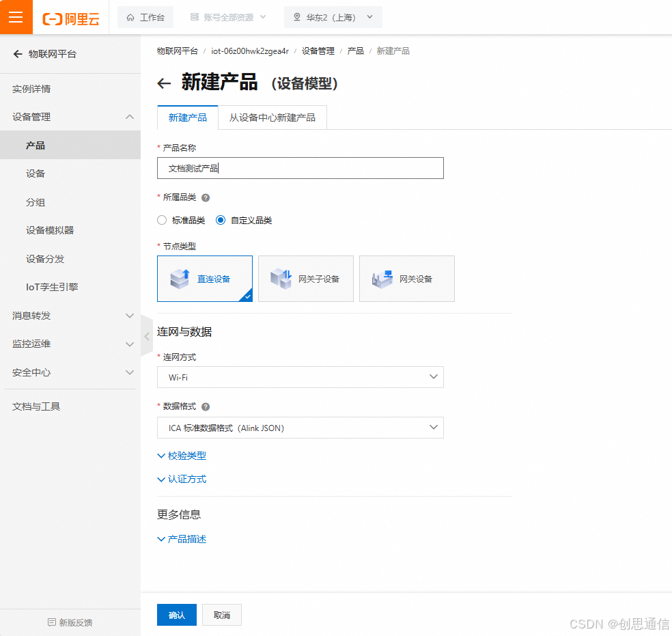Expand the 监控运维 sidebar section
Viewport: 672px width, 636px height.
(70, 344)
